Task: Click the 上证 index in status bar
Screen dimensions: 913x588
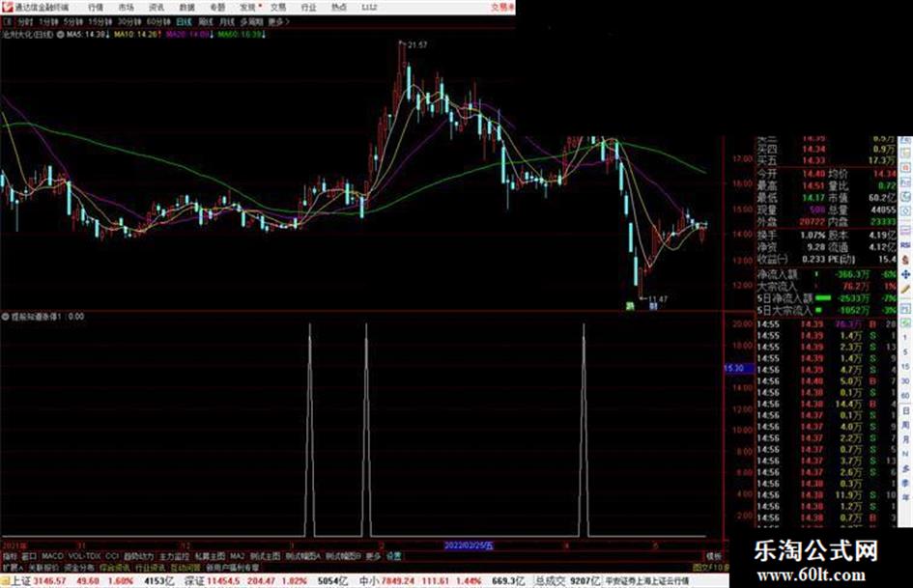Action: click(21, 581)
